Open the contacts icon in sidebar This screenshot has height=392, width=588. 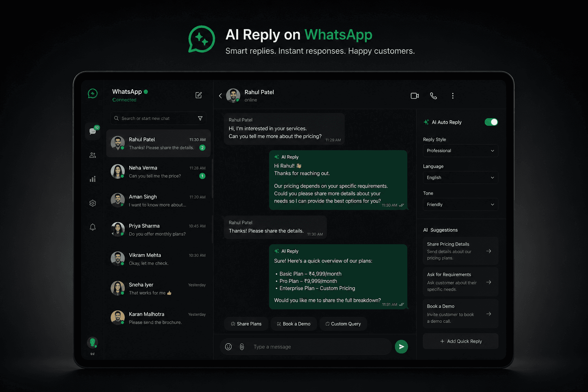click(x=93, y=155)
